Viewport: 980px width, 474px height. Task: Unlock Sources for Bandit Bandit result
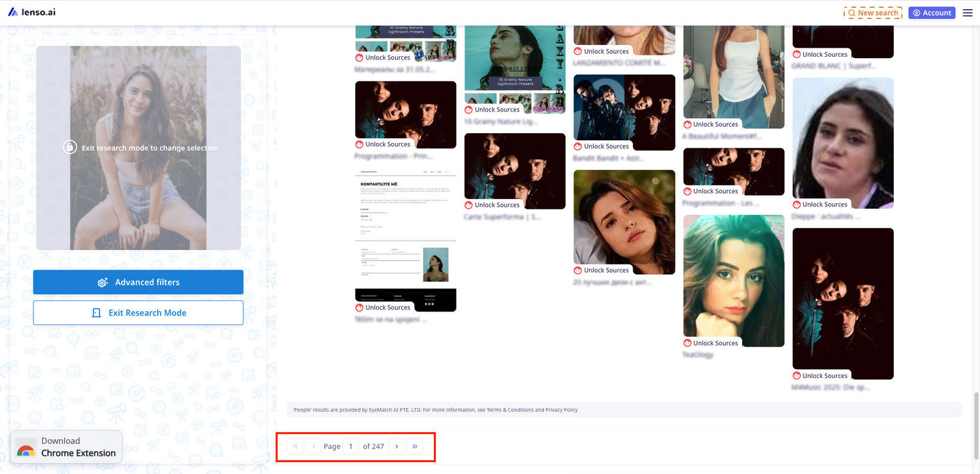point(601,146)
